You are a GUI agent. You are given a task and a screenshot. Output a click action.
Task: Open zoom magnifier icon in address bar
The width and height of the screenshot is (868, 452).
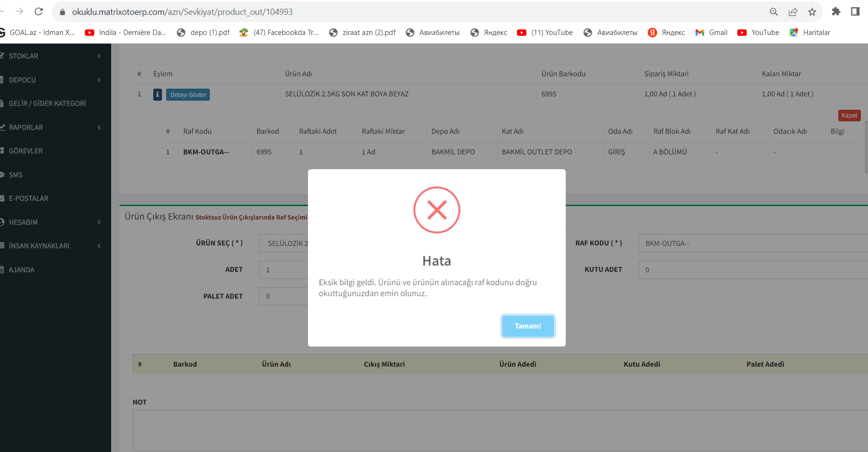tap(774, 12)
